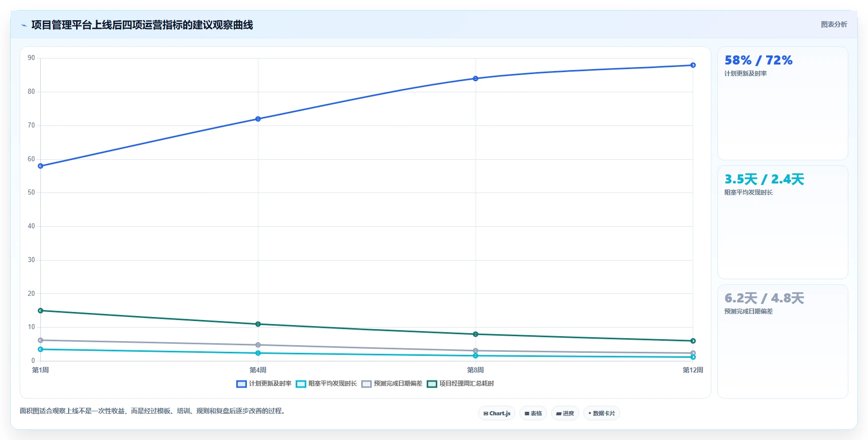Click the 图表分析 label in the header

pos(834,24)
